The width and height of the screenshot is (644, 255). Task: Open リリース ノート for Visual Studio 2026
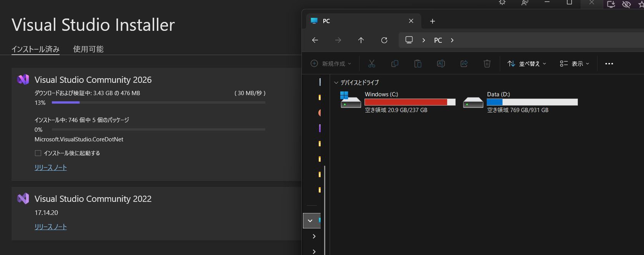[51, 168]
